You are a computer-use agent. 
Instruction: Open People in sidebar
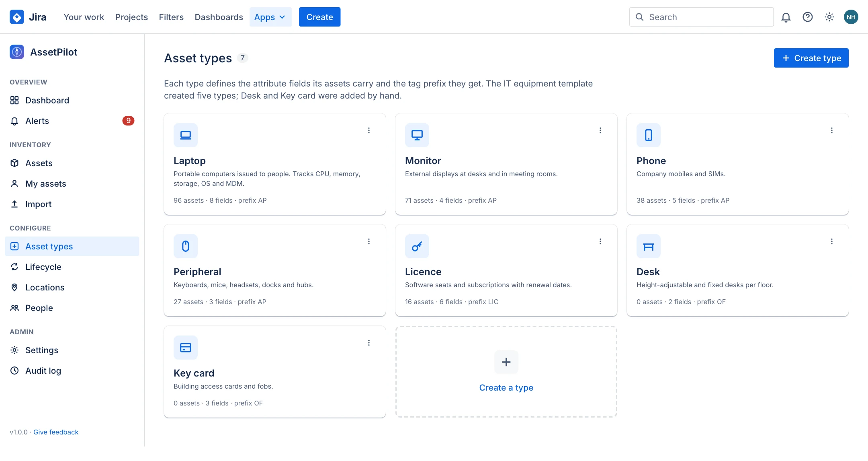[72, 308]
